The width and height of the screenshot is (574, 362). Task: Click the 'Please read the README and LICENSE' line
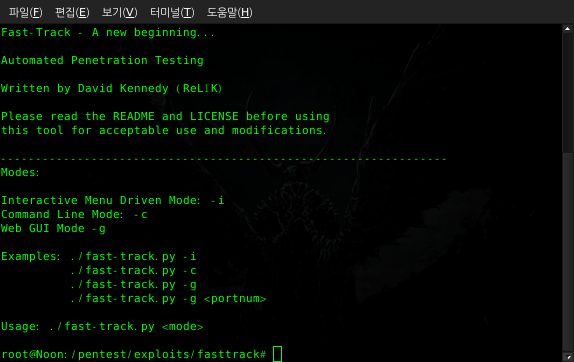pos(165,116)
